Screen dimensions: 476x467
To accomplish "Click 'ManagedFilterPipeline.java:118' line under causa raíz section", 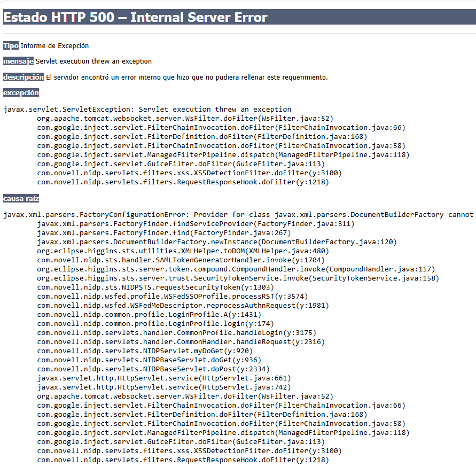I will point(223,433).
